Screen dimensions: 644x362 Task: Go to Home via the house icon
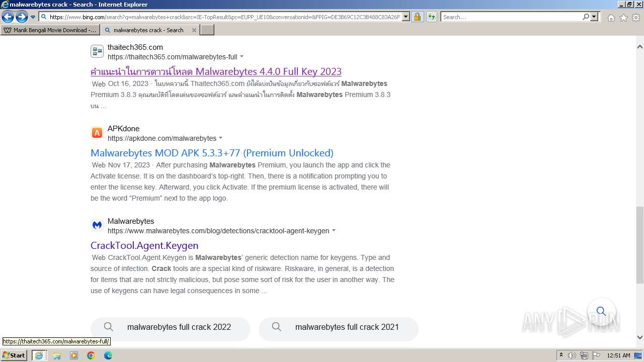pos(611,18)
